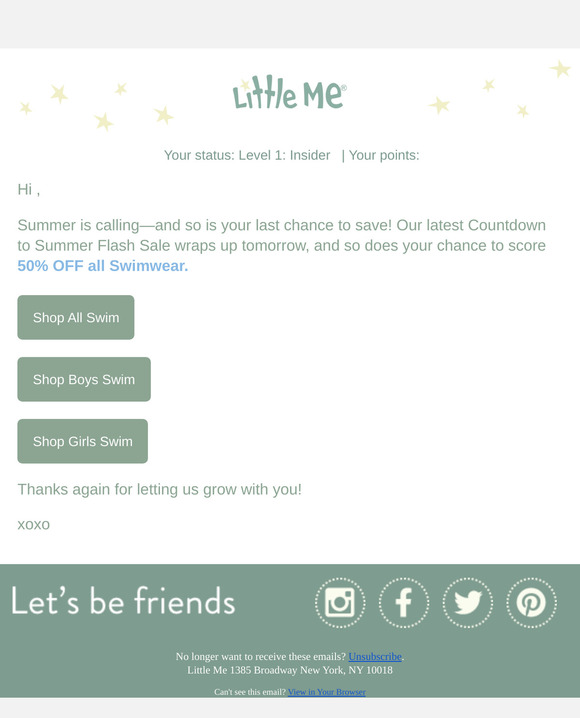Screen dimensions: 580x718
Task: Click the Let's be friends heading
Action: 123,600
